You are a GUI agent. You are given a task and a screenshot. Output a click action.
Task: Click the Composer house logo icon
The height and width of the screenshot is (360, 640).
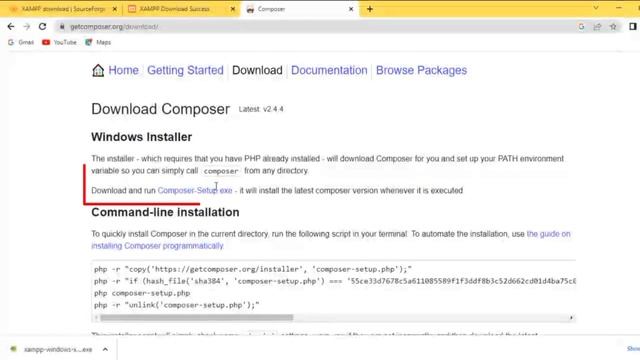click(x=98, y=70)
